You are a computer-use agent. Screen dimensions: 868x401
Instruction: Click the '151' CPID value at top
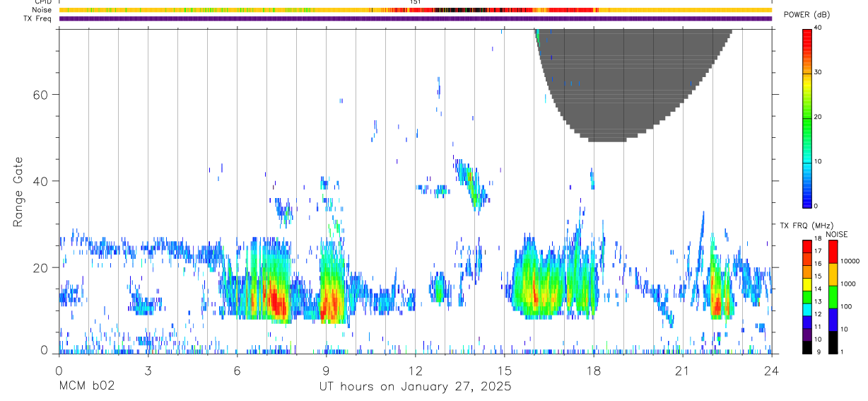[416, 2]
